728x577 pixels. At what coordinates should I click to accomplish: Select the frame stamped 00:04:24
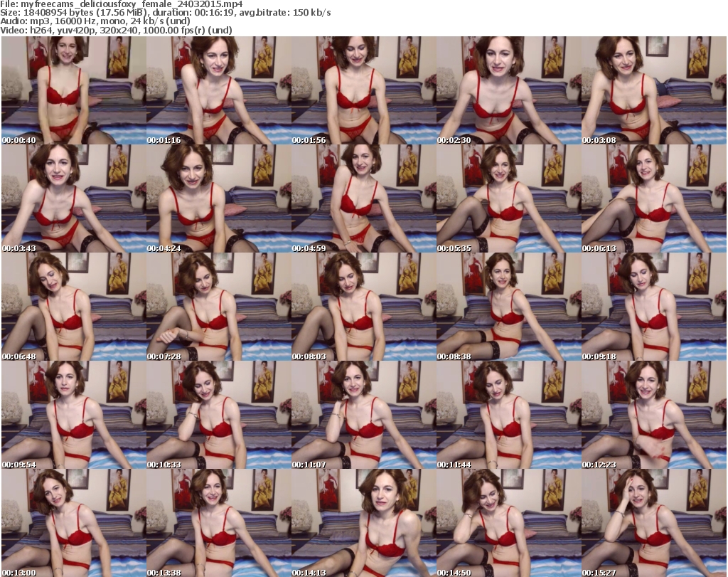pos(219,198)
